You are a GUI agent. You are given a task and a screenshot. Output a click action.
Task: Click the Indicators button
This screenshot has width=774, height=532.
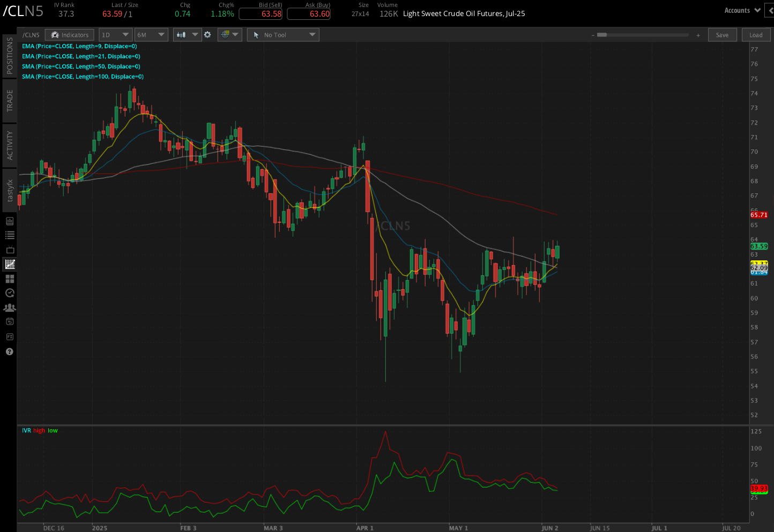[x=69, y=34]
